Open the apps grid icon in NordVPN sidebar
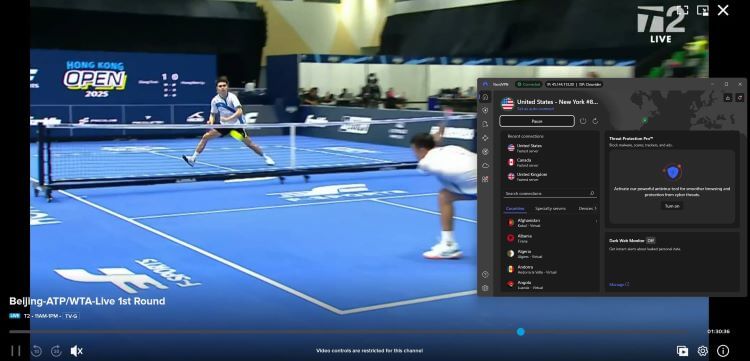This screenshot has height=361, width=750. [485, 179]
